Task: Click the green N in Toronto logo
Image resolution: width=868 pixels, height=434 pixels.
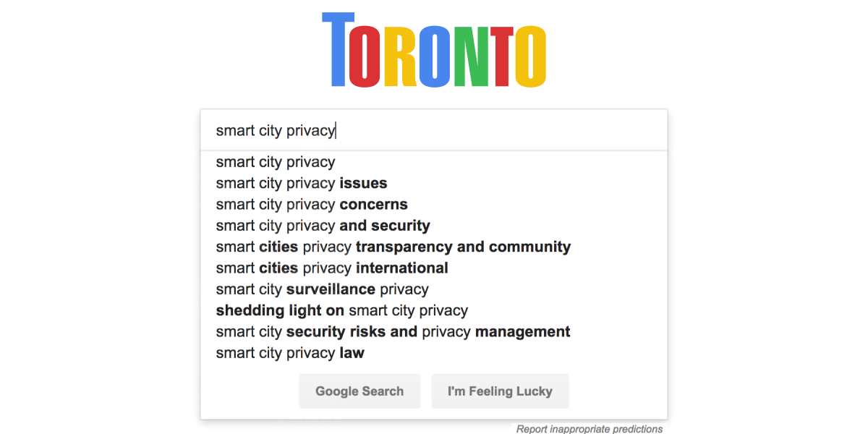Action: click(469, 56)
